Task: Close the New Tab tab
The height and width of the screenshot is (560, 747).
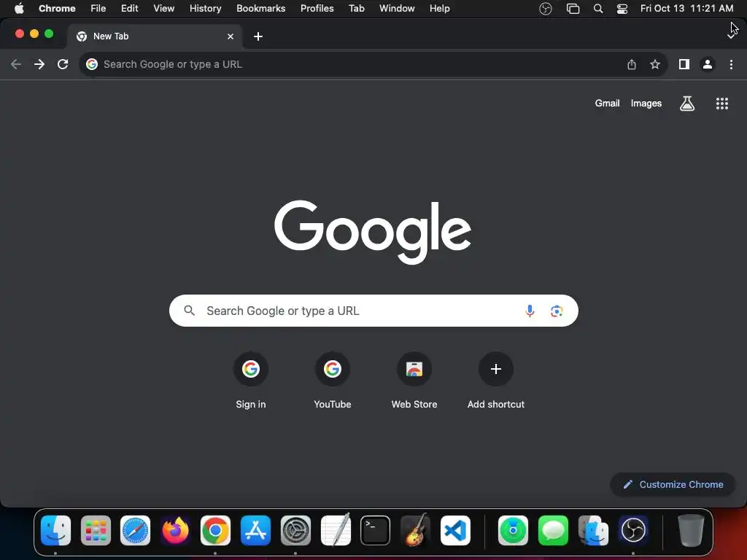Action: click(231, 36)
